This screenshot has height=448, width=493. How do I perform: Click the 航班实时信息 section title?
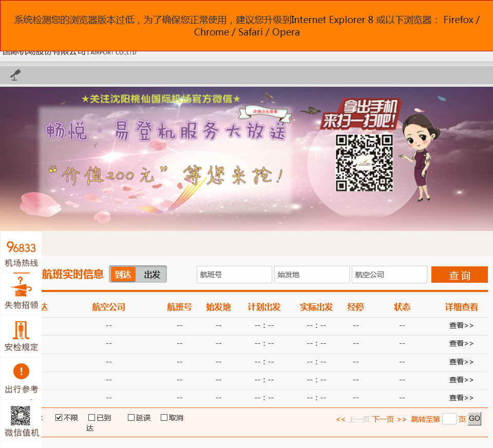pos(72,274)
